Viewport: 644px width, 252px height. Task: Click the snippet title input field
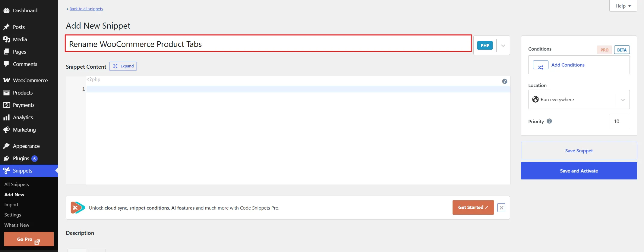pyautogui.click(x=268, y=43)
